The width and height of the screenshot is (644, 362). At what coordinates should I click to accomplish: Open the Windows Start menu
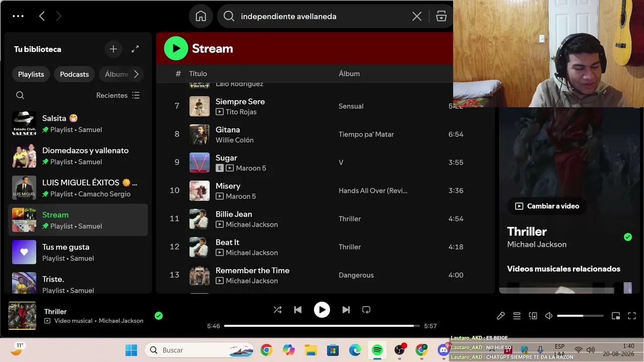(131, 350)
